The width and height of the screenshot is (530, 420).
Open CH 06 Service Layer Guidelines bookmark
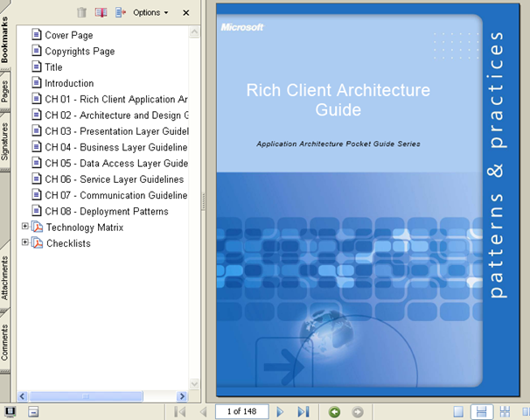115,179
